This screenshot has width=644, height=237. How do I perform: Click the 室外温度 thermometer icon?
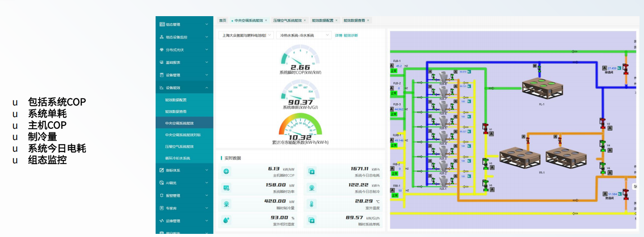pos(311,204)
